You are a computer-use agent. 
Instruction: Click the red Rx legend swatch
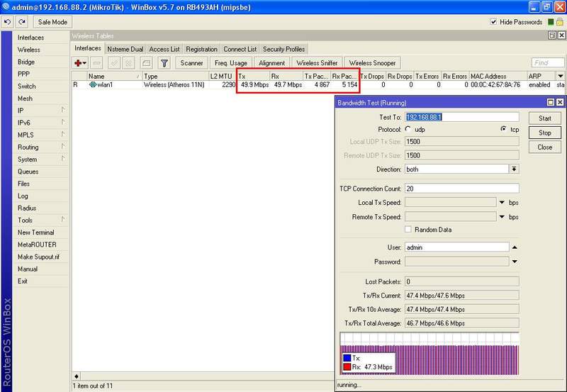(x=347, y=367)
